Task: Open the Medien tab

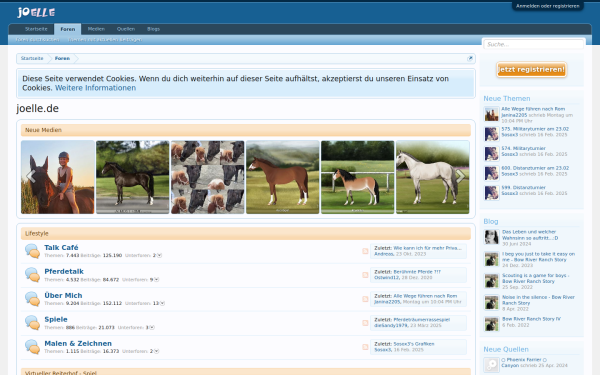Action: coord(96,29)
